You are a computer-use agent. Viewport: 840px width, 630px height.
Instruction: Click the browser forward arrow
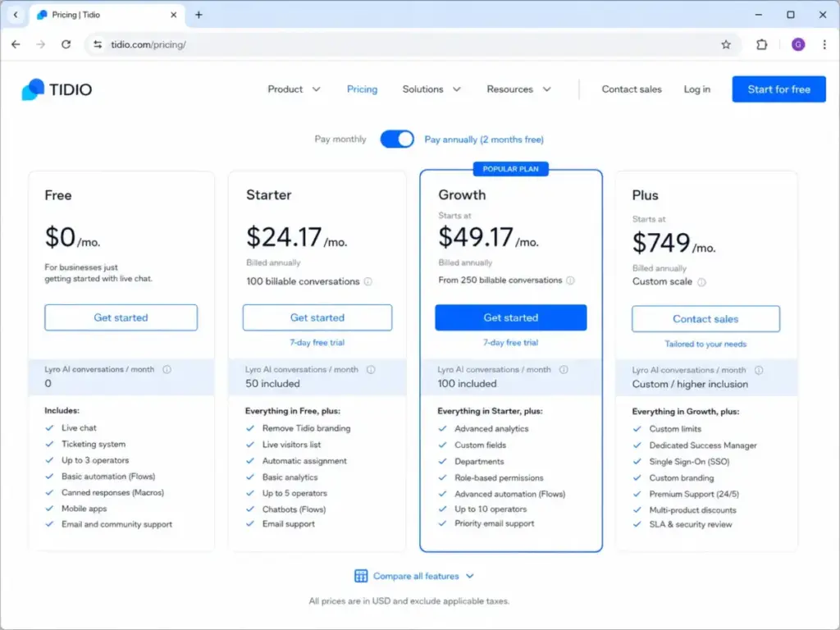41,44
